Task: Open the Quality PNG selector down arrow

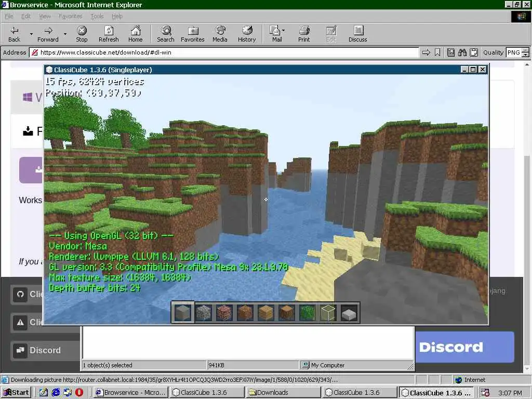Action: tap(526, 55)
